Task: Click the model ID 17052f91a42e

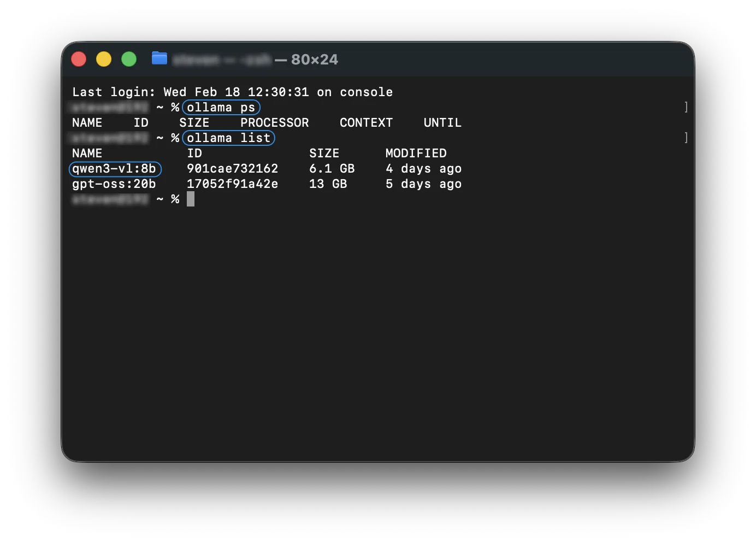Action: [x=232, y=184]
